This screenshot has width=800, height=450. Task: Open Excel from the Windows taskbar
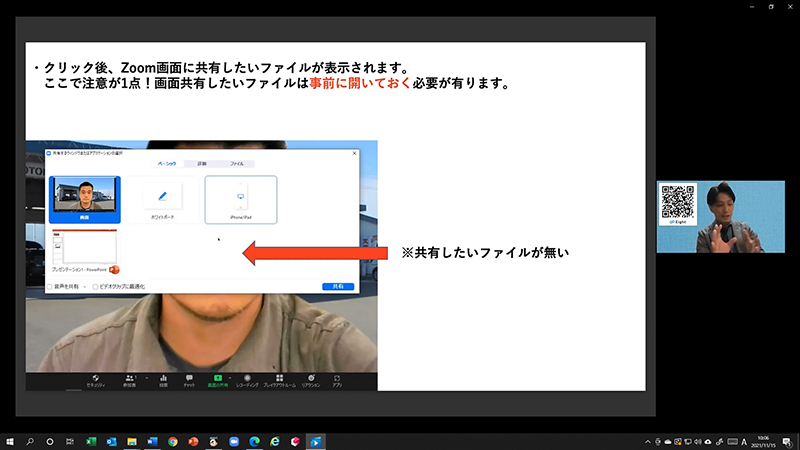pos(88,440)
